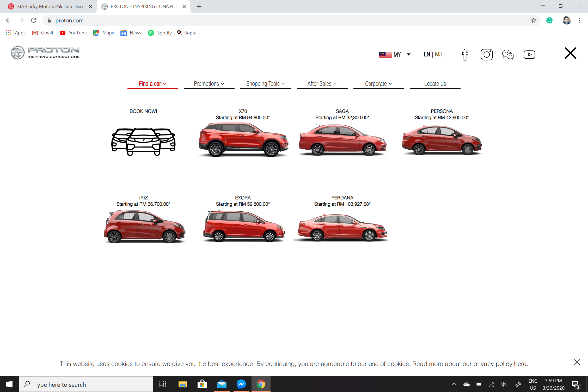Click the BOOK NOW! label
Viewport: 588px width, 392px height.
click(143, 111)
